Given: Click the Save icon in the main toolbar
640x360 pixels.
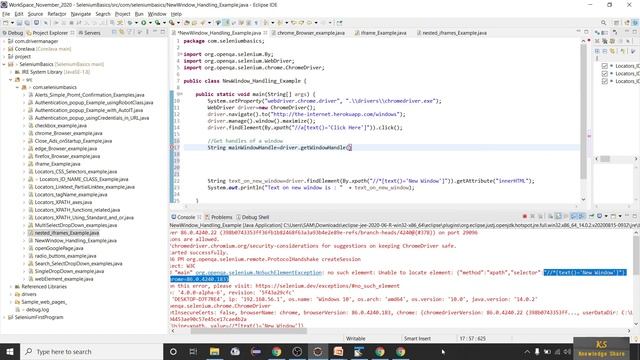Looking at the screenshot, I should pos(19,23).
